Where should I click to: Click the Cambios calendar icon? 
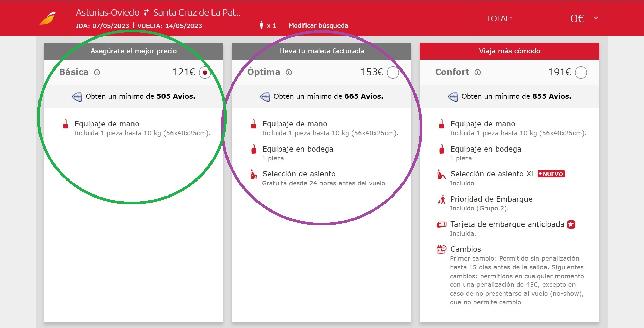point(441,249)
